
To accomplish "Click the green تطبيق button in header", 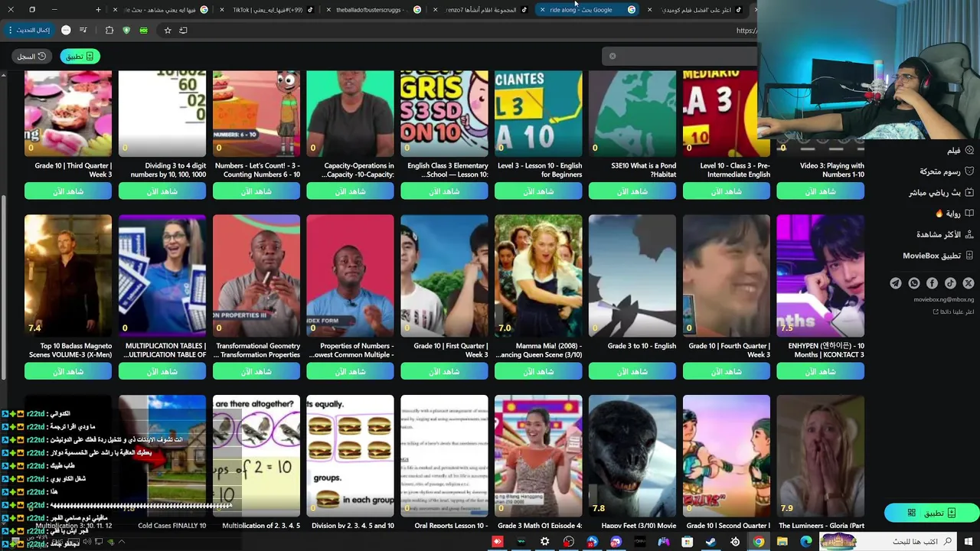I will (x=80, y=56).
